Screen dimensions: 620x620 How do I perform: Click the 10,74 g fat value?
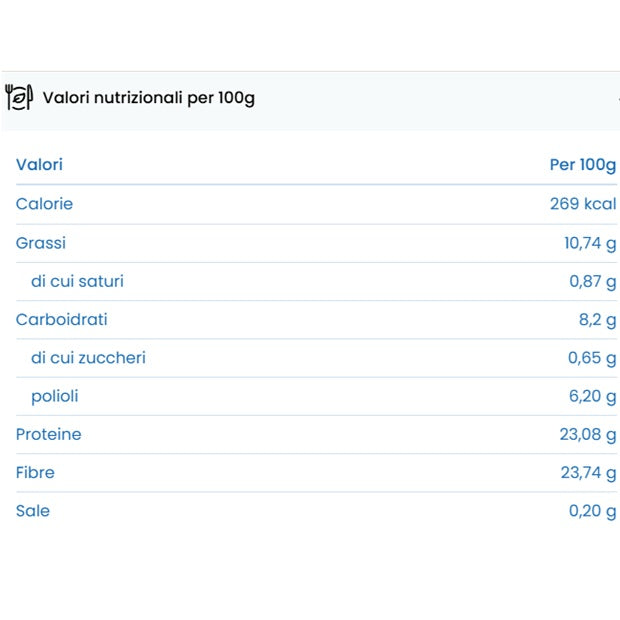590,243
